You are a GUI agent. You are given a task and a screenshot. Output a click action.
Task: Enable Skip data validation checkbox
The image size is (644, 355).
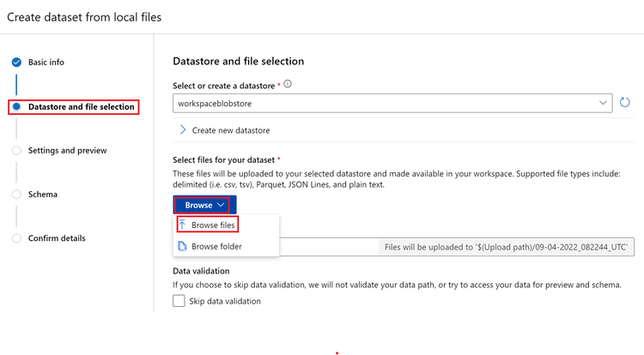tap(179, 301)
